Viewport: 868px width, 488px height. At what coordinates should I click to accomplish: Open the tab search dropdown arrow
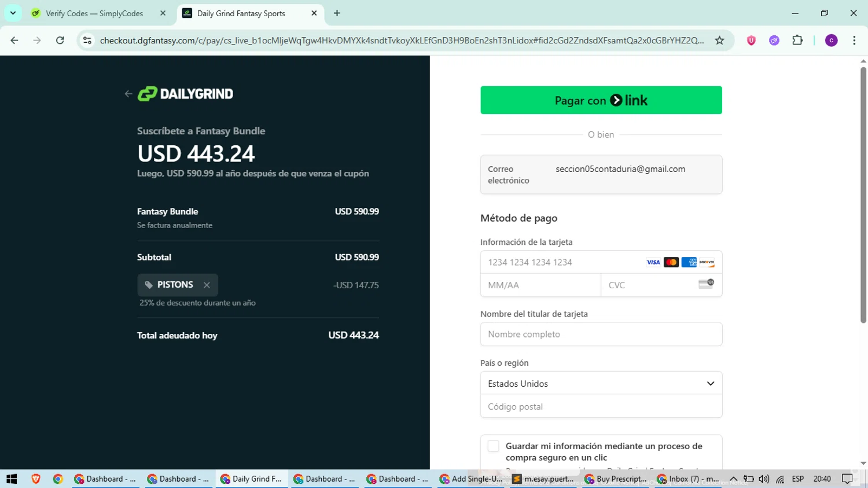[x=13, y=13]
